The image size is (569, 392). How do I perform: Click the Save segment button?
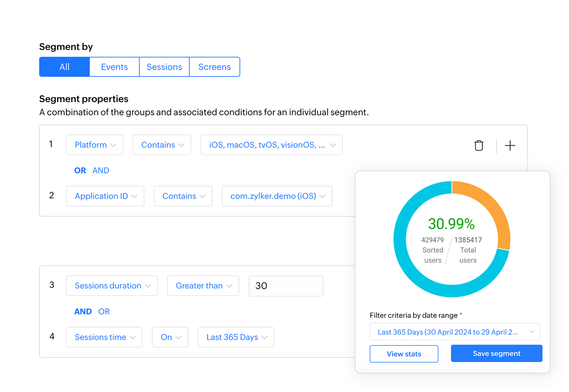(x=496, y=353)
